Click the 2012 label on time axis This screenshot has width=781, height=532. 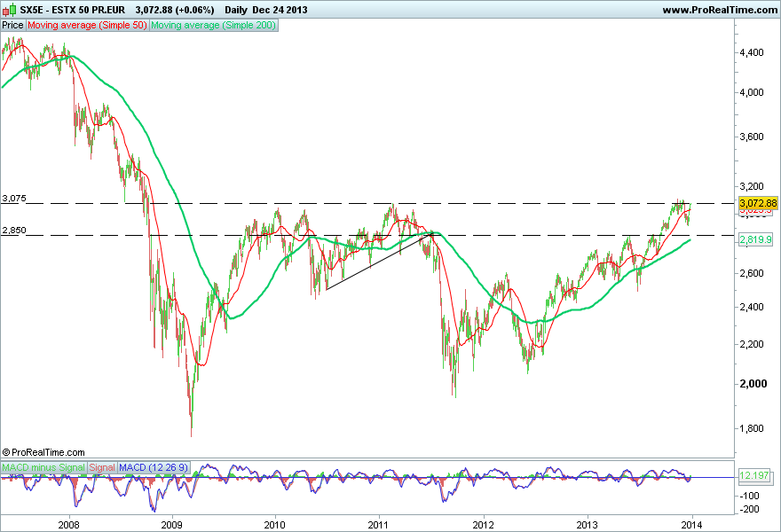tap(483, 525)
